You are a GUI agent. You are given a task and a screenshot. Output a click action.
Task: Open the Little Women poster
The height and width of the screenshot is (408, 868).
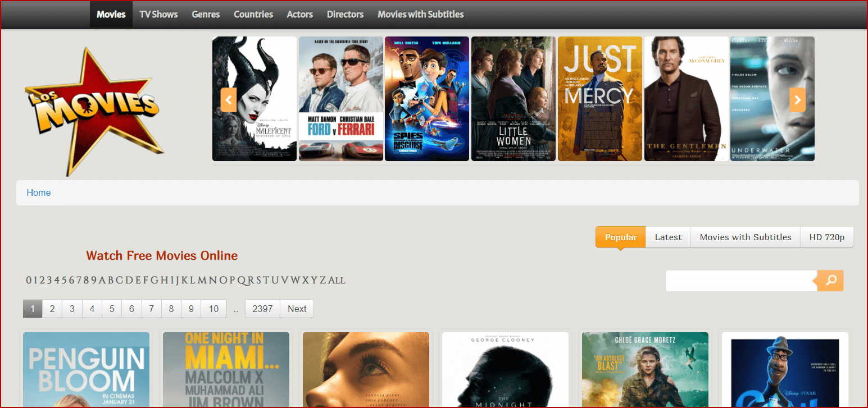click(513, 99)
